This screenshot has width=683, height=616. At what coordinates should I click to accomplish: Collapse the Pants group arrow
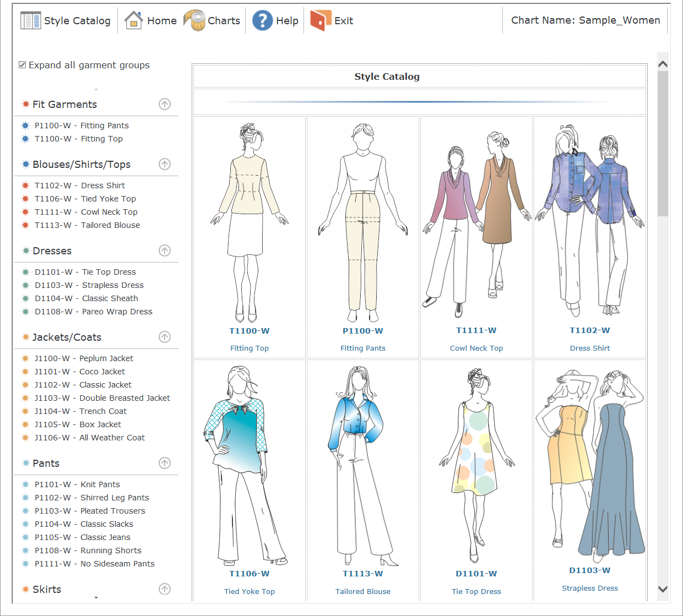pyautogui.click(x=165, y=463)
